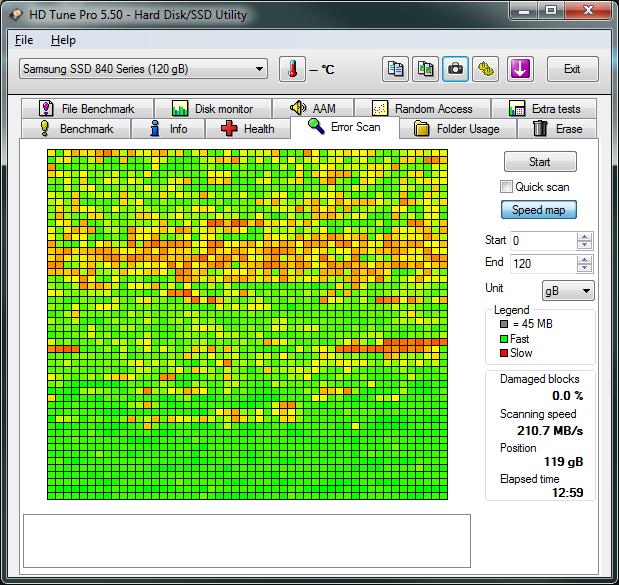Click the purple download arrow icon
The width and height of the screenshot is (619, 585).
click(520, 69)
